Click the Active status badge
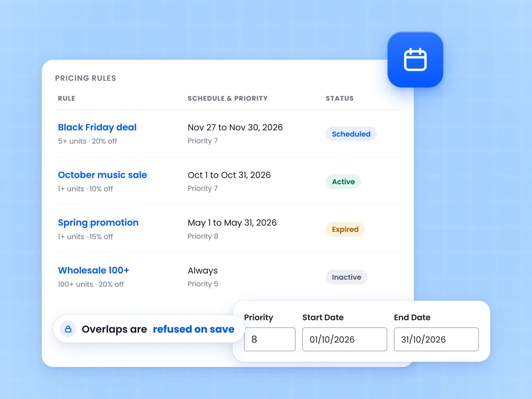532x399 pixels. pos(343,182)
